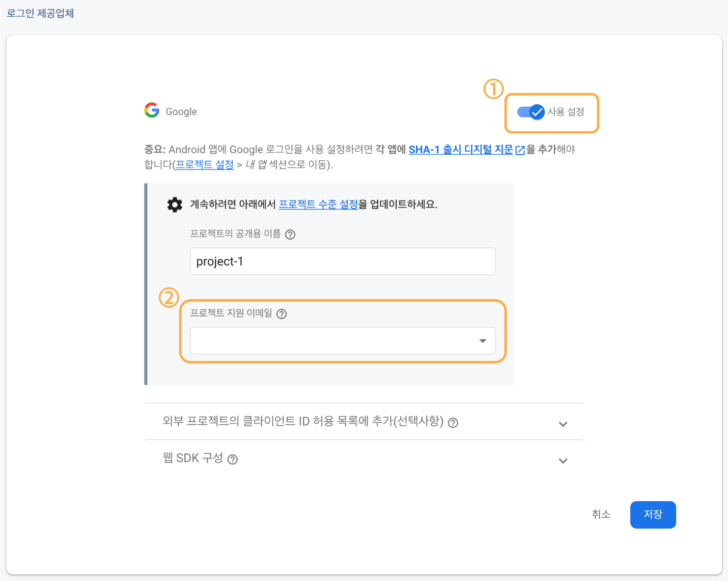The image size is (728, 581).
Task: Click help icon beside 웹 SDK 구성
Action: tap(233, 459)
